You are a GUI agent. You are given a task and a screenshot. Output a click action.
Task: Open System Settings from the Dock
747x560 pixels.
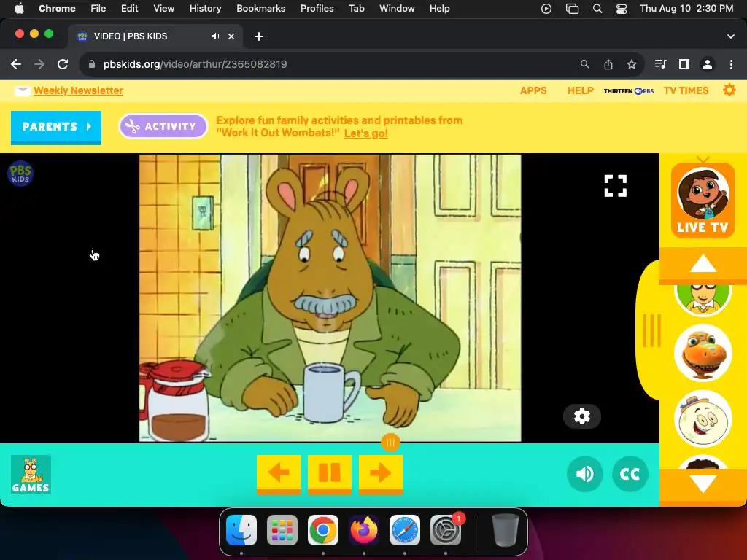click(446, 530)
